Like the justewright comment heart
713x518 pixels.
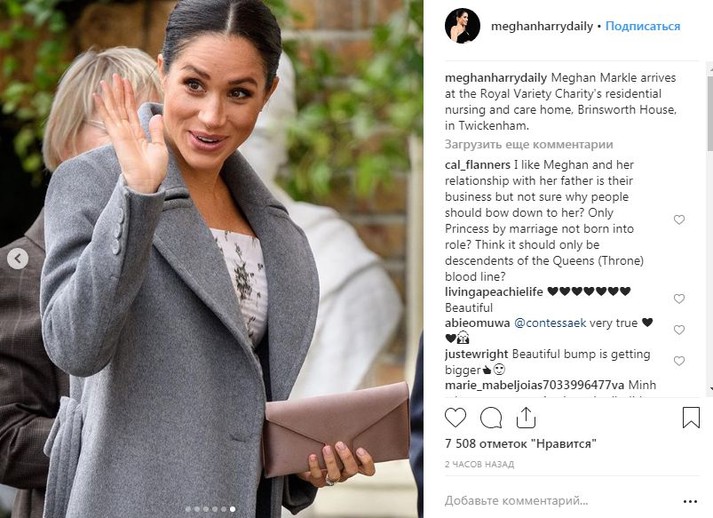(679, 361)
